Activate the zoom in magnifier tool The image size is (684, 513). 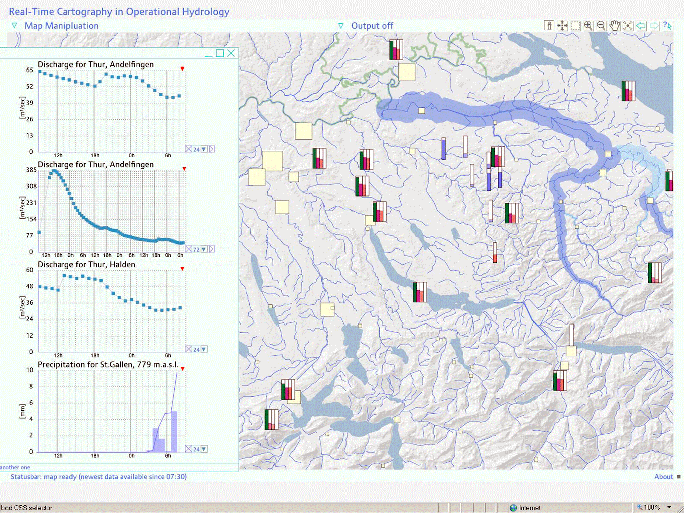588,25
